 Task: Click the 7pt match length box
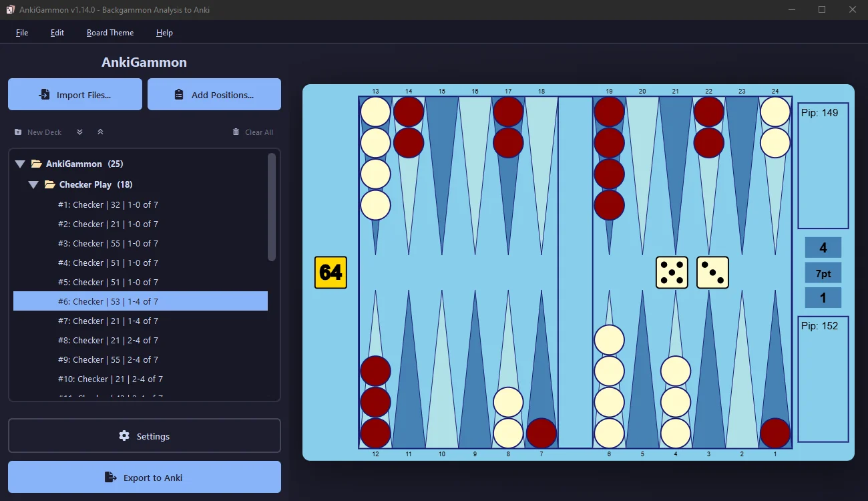[823, 273]
